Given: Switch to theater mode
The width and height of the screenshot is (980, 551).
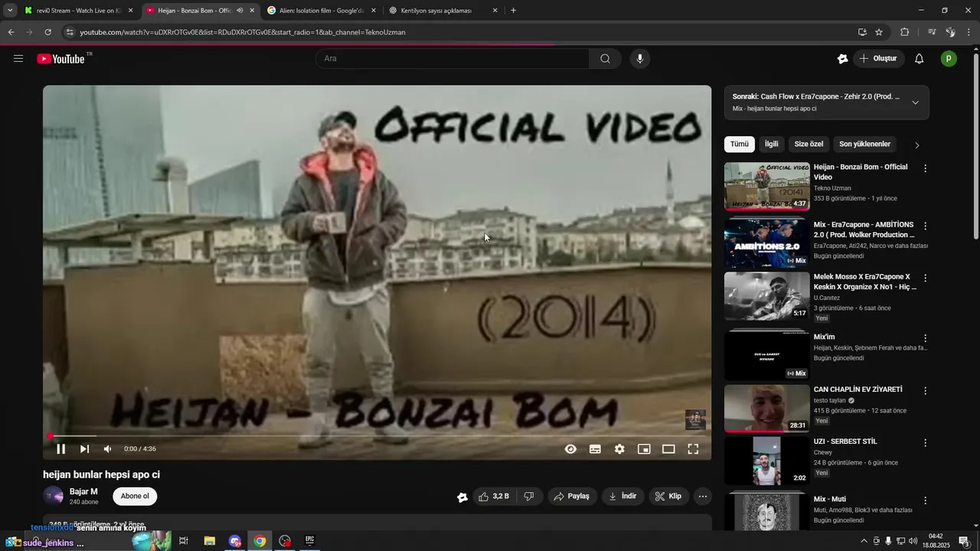Looking at the screenshot, I should tap(668, 449).
